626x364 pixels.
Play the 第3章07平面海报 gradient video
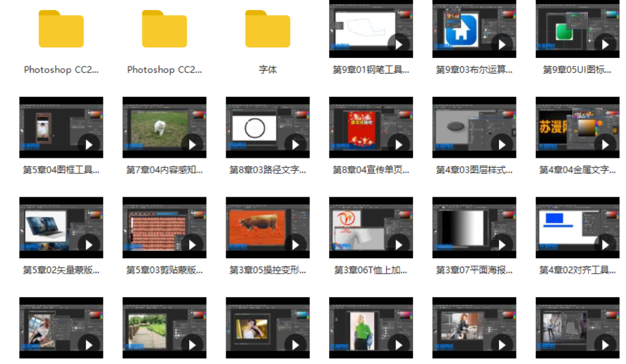[502, 244]
